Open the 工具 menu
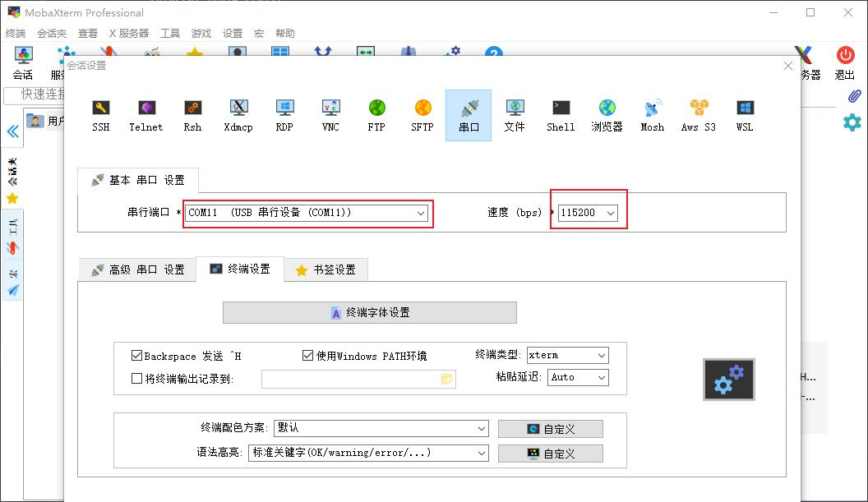868x502 pixels. pos(170,33)
